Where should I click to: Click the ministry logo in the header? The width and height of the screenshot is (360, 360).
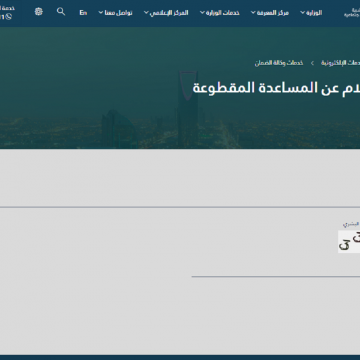(352, 13)
